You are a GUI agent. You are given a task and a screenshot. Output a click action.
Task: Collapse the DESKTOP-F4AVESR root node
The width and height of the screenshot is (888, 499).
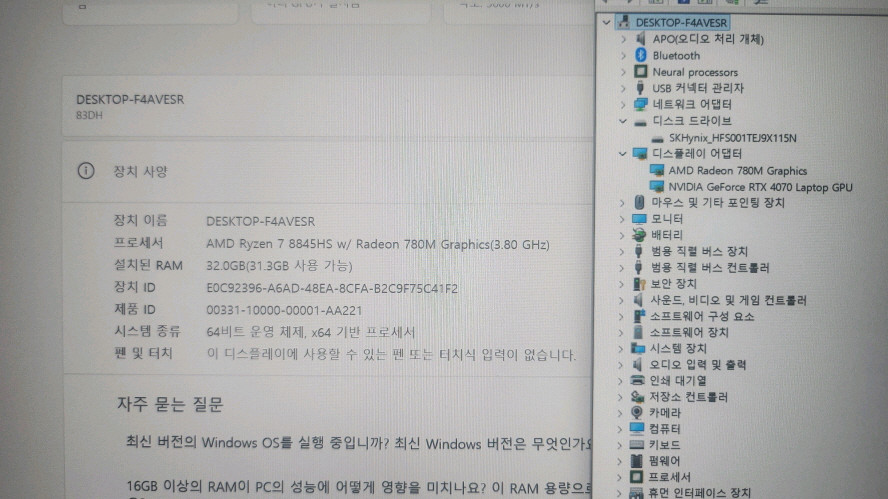point(607,23)
